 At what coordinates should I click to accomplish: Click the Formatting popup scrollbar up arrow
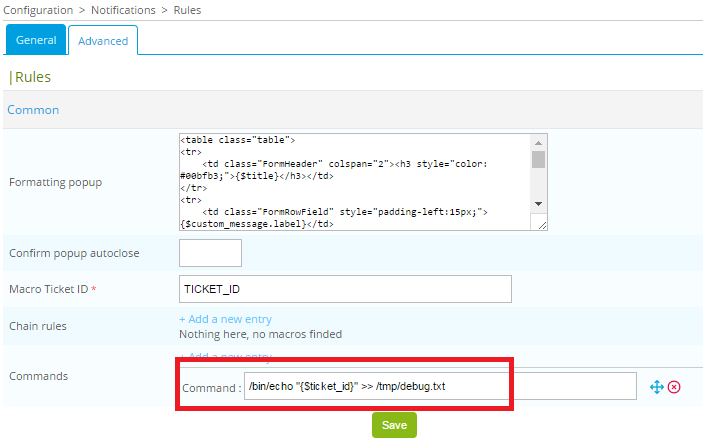pos(539,141)
